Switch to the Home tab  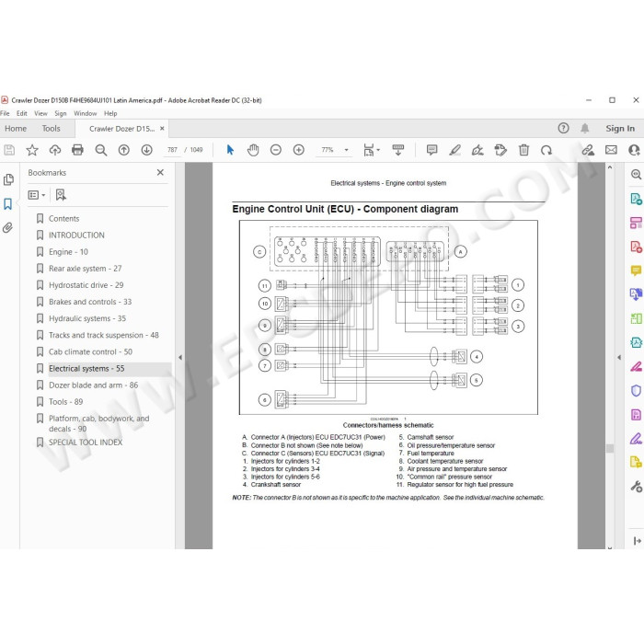pyautogui.click(x=16, y=129)
